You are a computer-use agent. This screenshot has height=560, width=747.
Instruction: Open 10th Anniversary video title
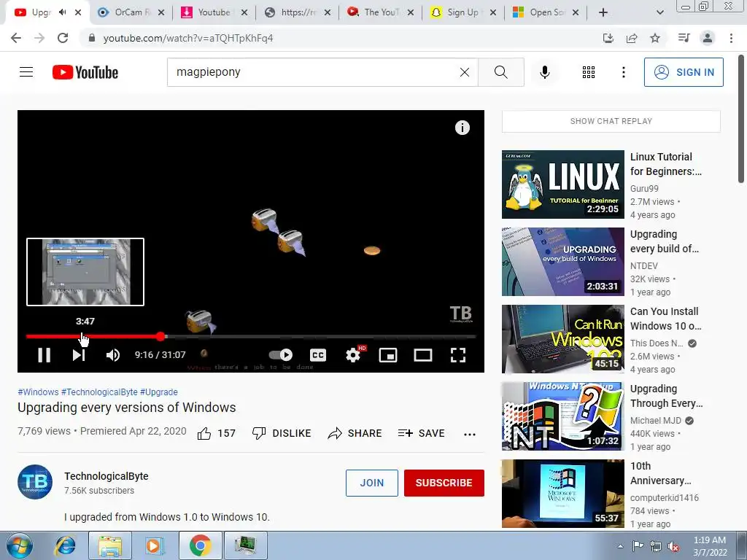point(660,473)
